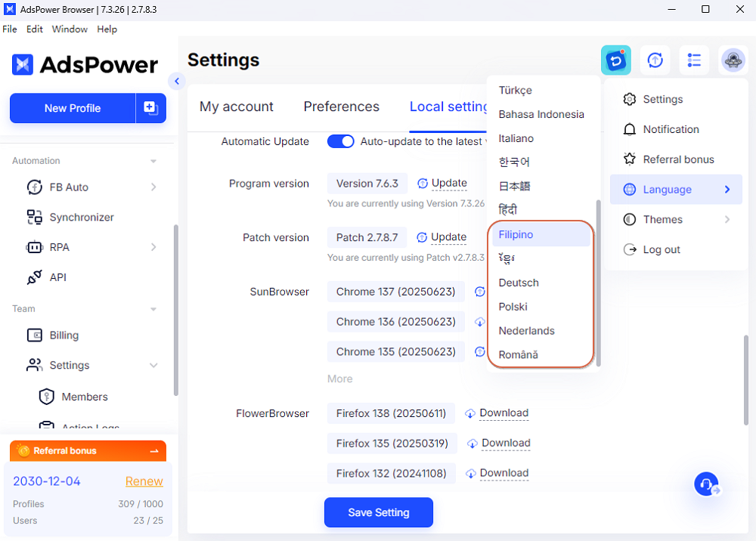The image size is (756, 541).
Task: Minimize the orange Referral bonus banner
Action: coord(154,451)
